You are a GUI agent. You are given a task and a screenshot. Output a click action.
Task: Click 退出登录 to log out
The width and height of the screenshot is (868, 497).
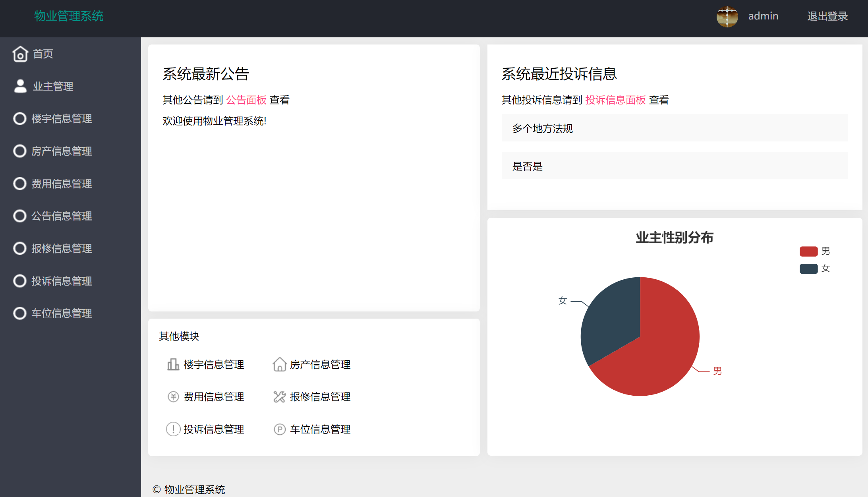click(827, 16)
